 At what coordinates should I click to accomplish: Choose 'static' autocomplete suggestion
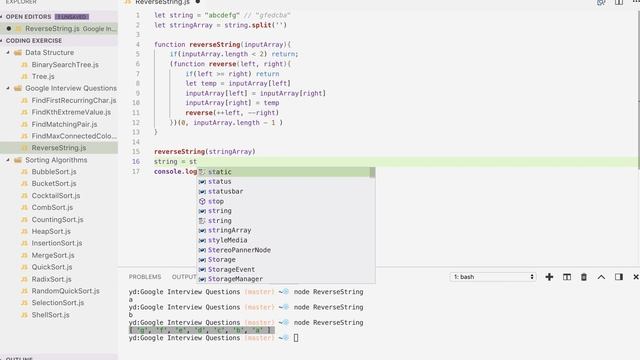[x=284, y=172]
